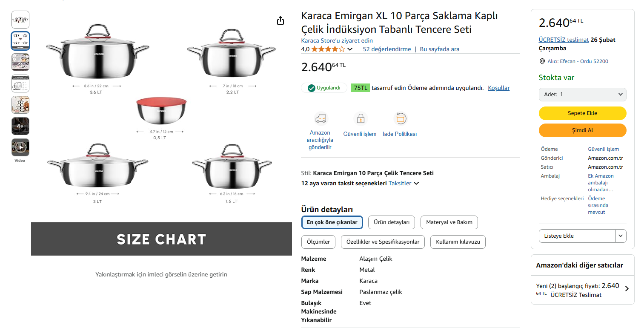The image size is (644, 328).
Task: Visit the Karaca Store link
Action: [x=337, y=40]
